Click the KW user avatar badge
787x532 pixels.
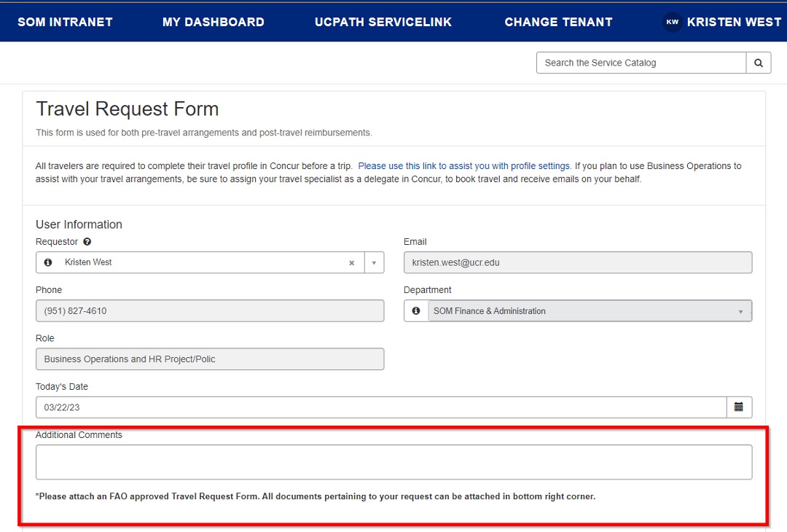click(x=672, y=22)
